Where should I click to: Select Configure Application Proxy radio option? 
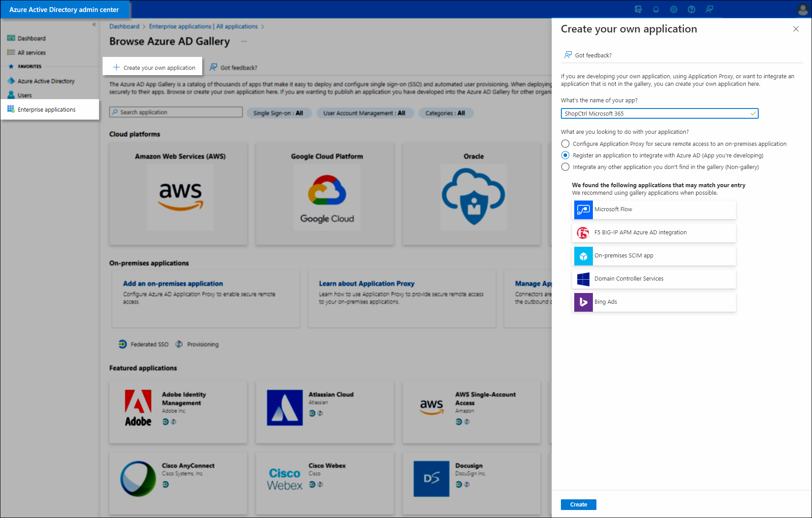coord(565,144)
